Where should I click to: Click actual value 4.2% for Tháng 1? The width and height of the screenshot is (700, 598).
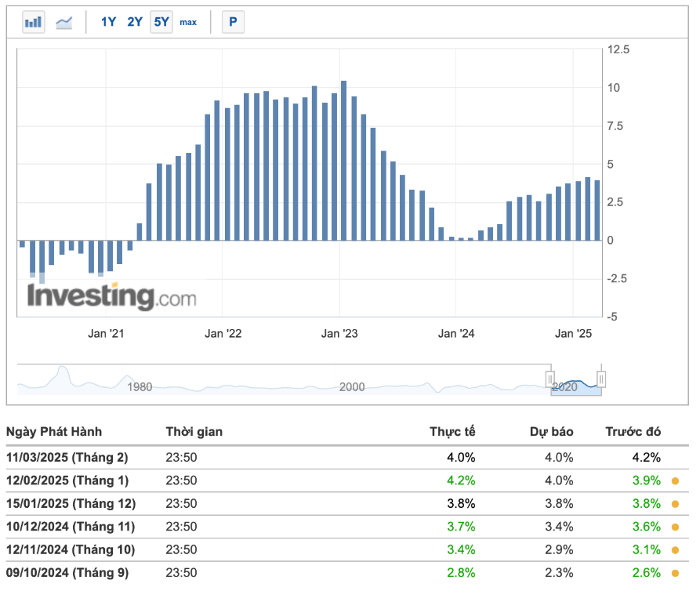point(461,480)
